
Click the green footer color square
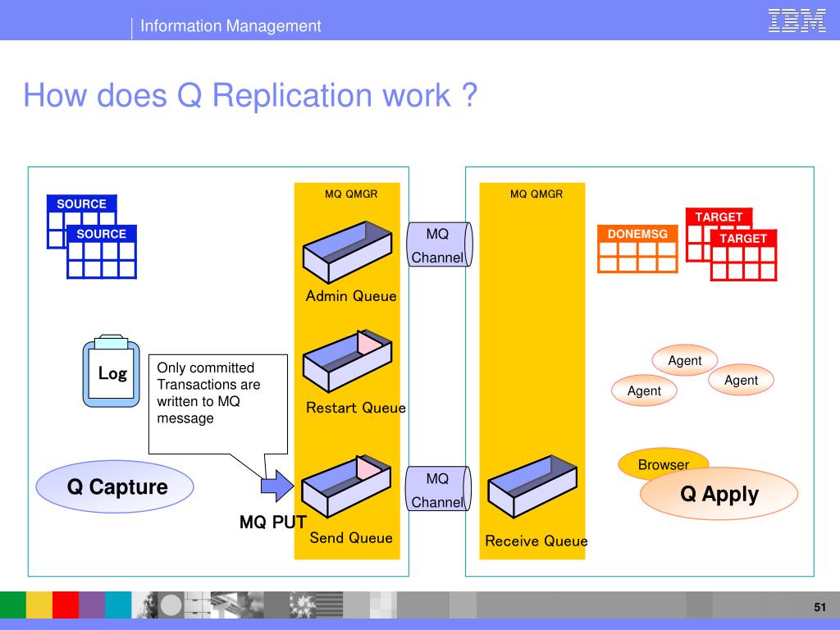pos(13,605)
